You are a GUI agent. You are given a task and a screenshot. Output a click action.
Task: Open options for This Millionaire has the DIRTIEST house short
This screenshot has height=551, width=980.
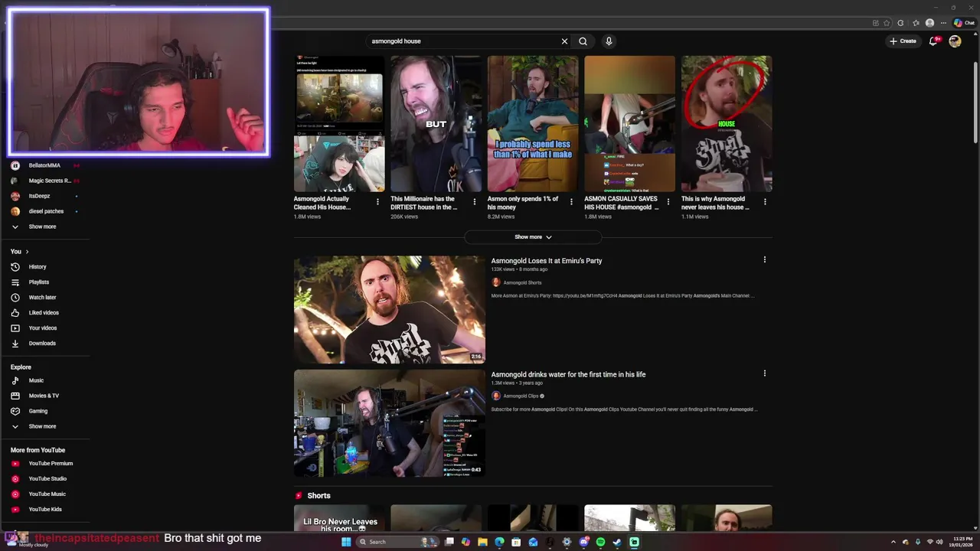[x=474, y=202]
